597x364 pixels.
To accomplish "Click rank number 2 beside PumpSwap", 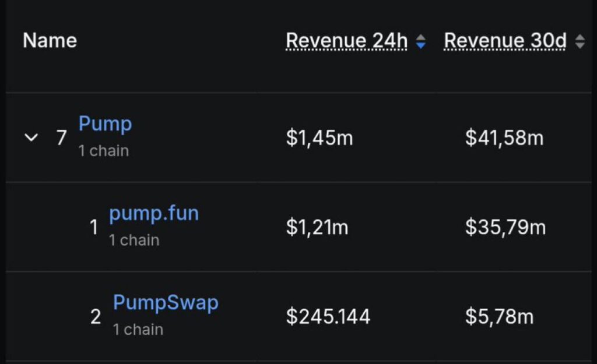I will pyautogui.click(x=96, y=317).
